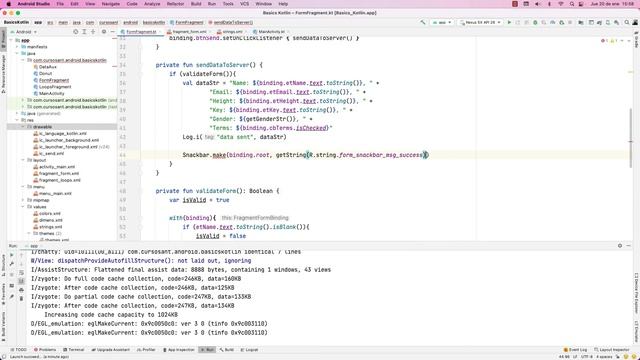Click the Make Project hammer icon
The height and width of the screenshot is (360, 640).
pos(423,22)
